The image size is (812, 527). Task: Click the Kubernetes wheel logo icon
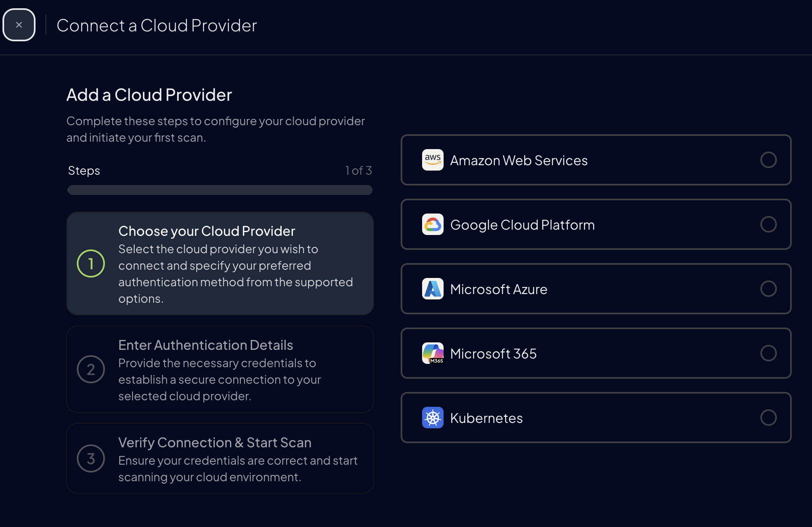(x=432, y=418)
